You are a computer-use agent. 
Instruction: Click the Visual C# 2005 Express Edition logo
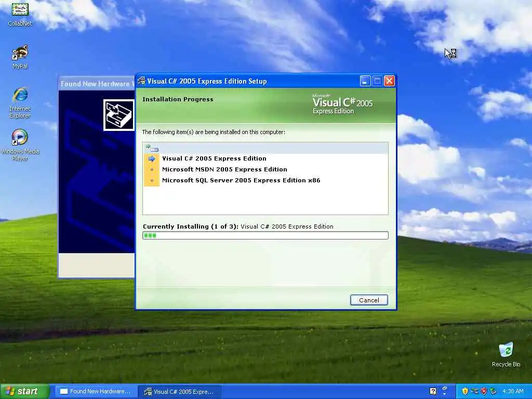pyautogui.click(x=342, y=104)
